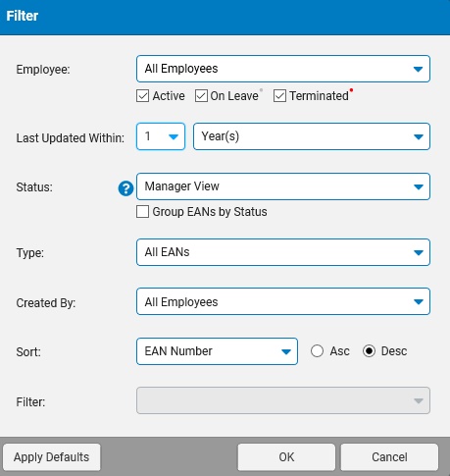450x476 pixels.
Task: Open the Status Manager View dropdown
Action: (x=283, y=186)
